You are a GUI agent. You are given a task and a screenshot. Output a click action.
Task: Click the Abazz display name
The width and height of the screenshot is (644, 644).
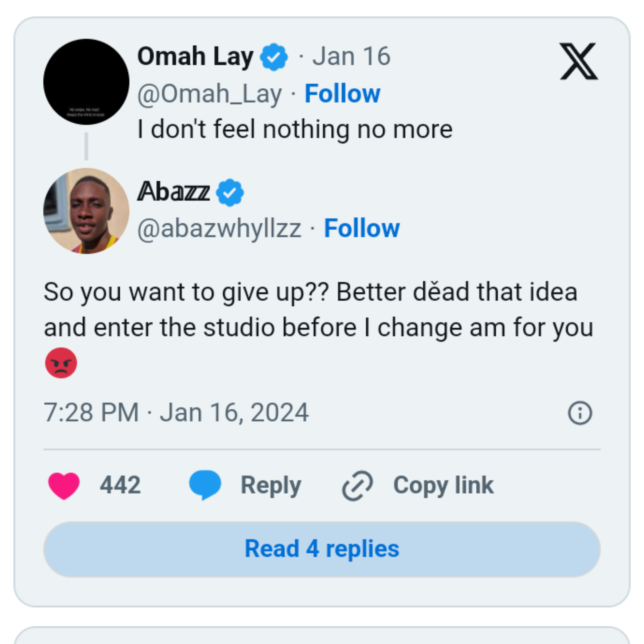[174, 192]
